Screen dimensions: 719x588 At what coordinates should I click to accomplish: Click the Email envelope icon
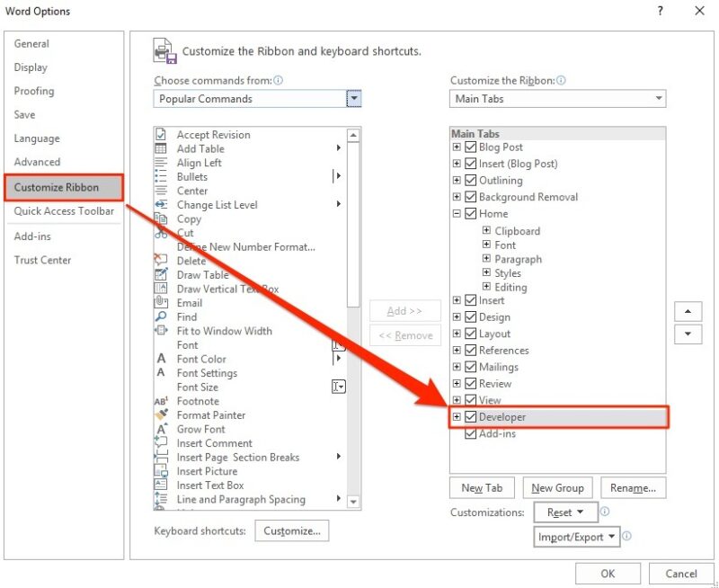click(x=161, y=303)
